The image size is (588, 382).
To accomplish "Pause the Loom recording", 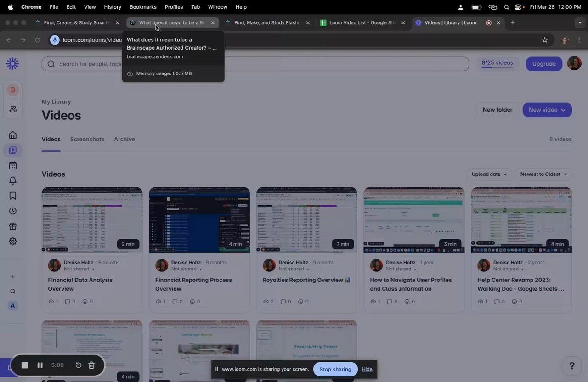I will [40, 365].
